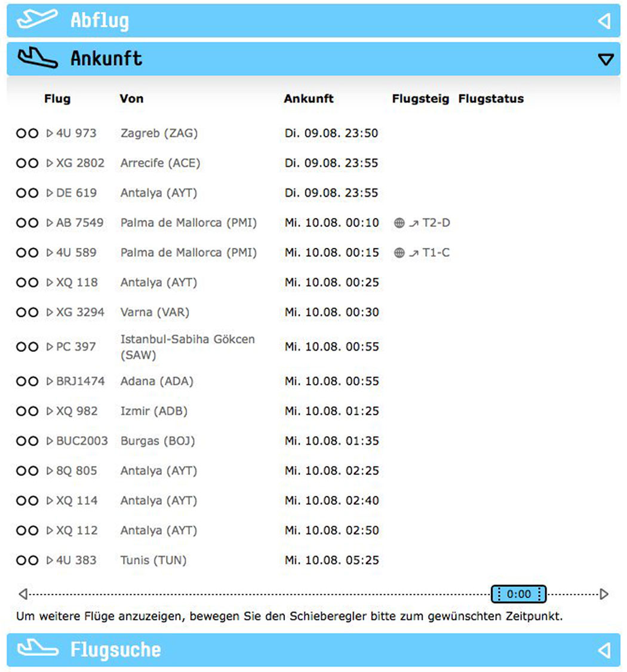Click the landing plane icon in Ankunft header
The height and width of the screenshot is (672, 627).
[37, 59]
